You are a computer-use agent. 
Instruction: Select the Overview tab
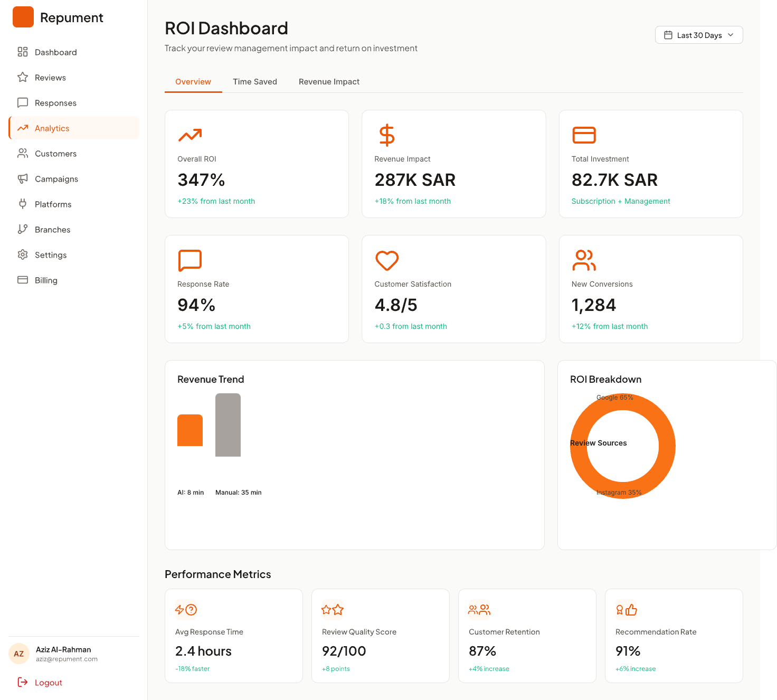[193, 82]
